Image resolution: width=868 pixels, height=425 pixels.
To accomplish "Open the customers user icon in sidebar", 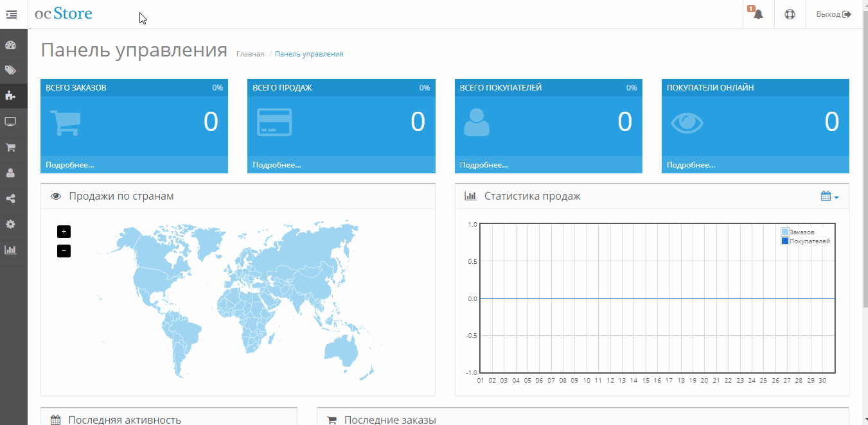I will (10, 173).
